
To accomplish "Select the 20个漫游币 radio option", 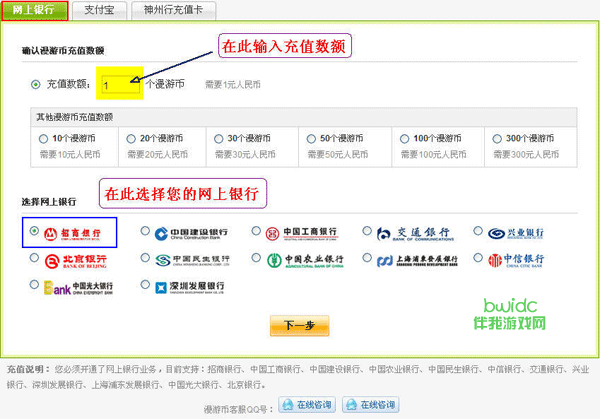I will 131,139.
